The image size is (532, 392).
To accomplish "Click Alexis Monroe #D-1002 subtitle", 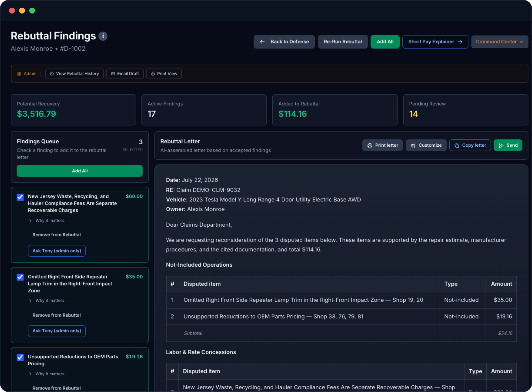I will click(x=48, y=49).
